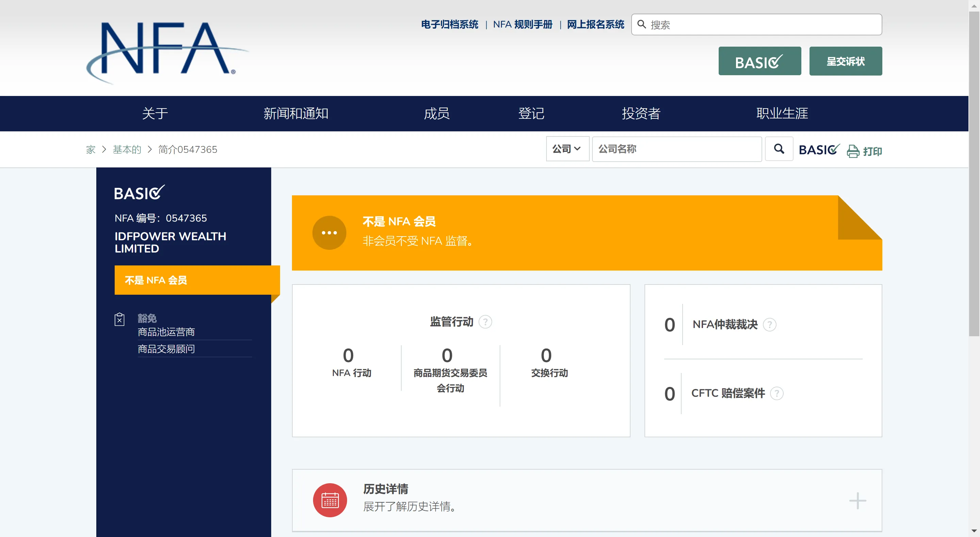
Task: Click the magnifier icon in top search box
Action: coord(641,25)
